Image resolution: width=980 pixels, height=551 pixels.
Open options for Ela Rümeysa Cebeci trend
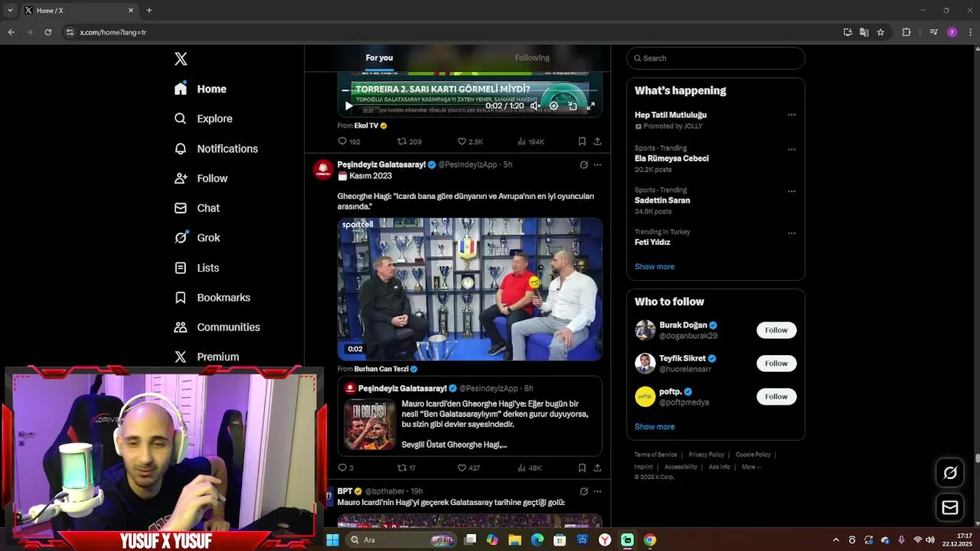point(792,149)
